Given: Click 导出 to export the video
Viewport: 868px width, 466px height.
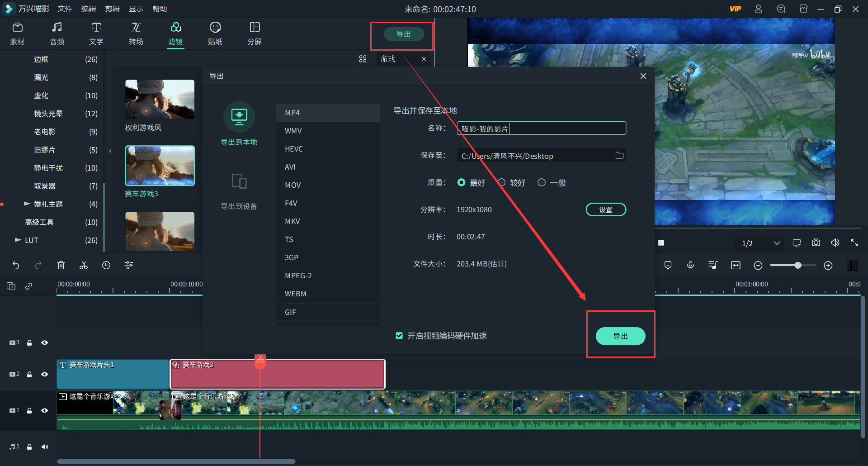Looking at the screenshot, I should click(620, 336).
